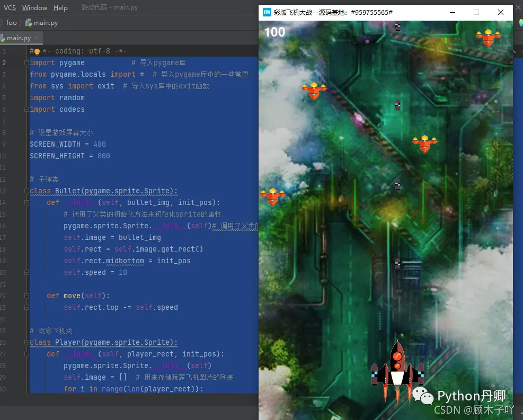Click 'import codecs' code line
The width and height of the screenshot is (523, 420).
tap(57, 109)
